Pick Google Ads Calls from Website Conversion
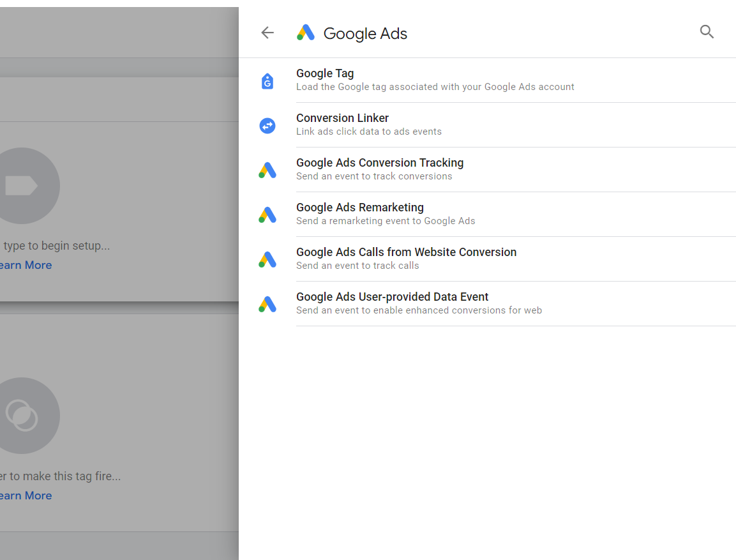Image resolution: width=736 pixels, height=560 pixels. click(x=487, y=259)
